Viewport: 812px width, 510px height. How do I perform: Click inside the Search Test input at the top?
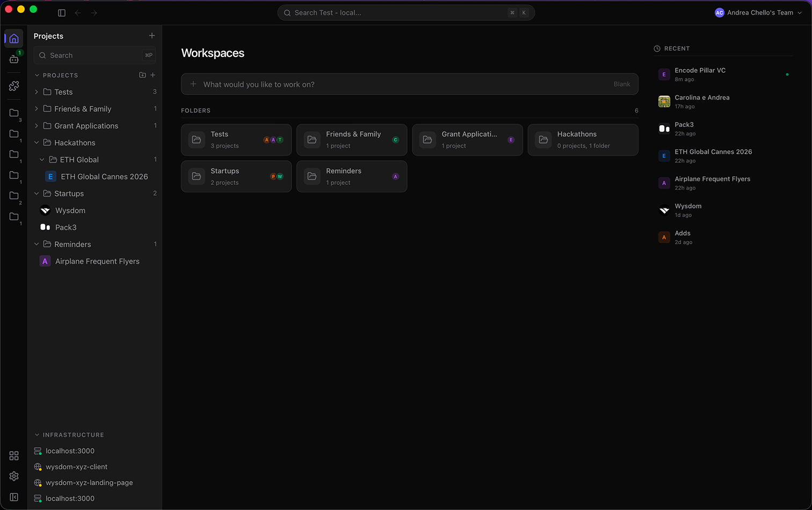click(406, 12)
